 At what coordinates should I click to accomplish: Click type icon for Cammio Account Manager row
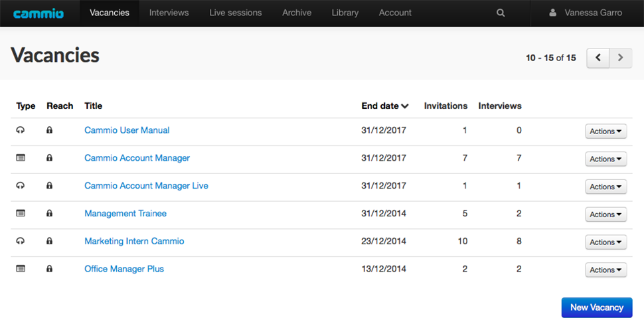(x=21, y=158)
